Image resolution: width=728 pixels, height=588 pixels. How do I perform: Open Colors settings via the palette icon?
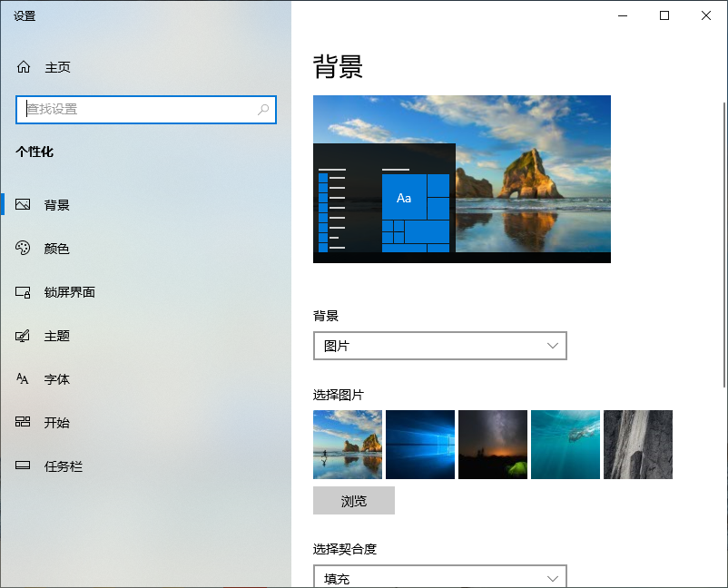(24, 248)
